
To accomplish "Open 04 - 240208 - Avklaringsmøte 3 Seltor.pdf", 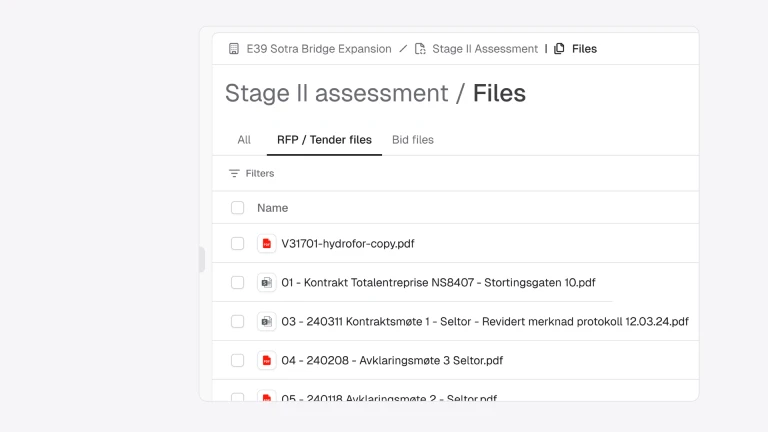I will [x=392, y=360].
